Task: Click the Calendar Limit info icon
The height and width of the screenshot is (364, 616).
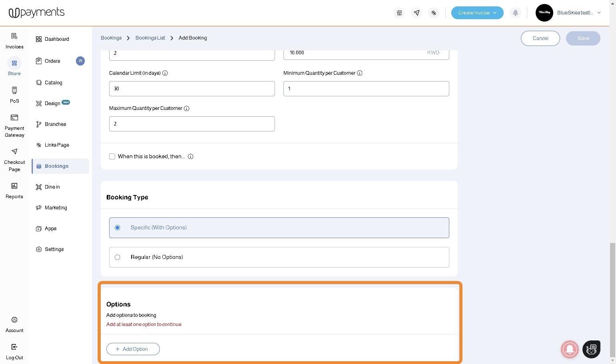Action: coord(165,73)
